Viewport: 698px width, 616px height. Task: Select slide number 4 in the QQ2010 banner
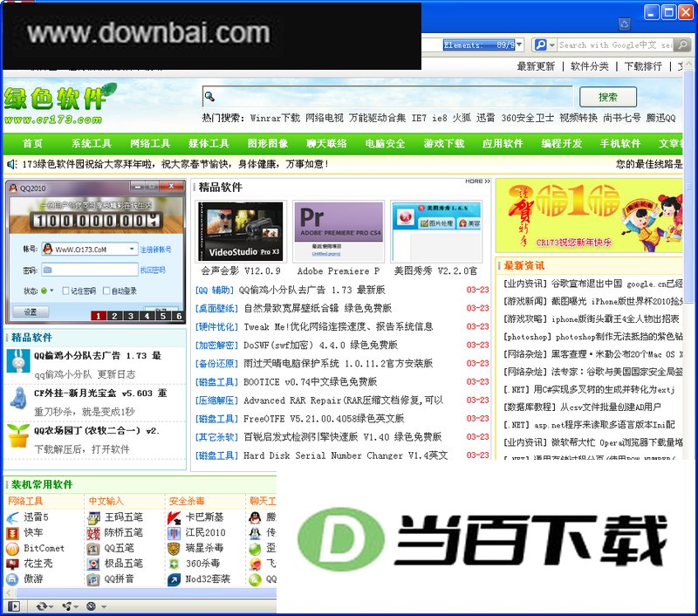[x=147, y=316]
